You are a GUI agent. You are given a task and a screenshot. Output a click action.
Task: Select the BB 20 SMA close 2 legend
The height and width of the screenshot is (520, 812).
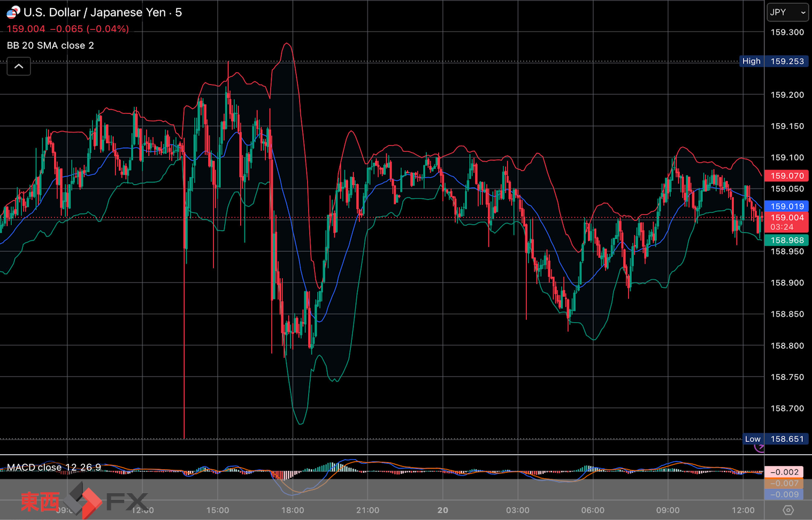pyautogui.click(x=50, y=45)
